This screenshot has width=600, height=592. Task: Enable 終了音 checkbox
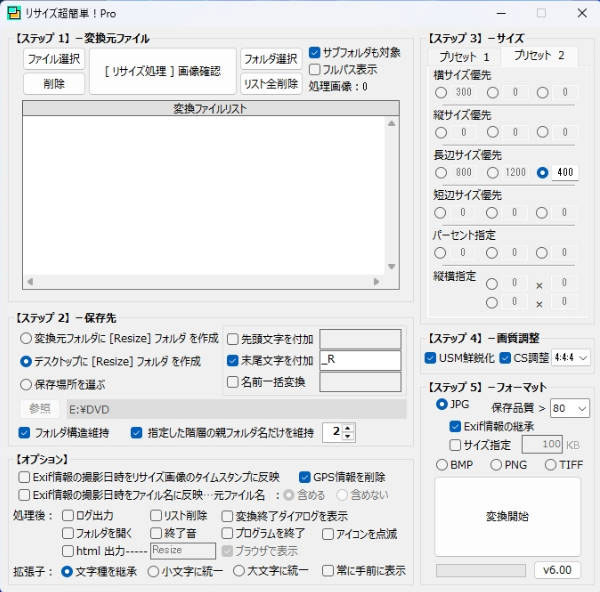coord(156,533)
